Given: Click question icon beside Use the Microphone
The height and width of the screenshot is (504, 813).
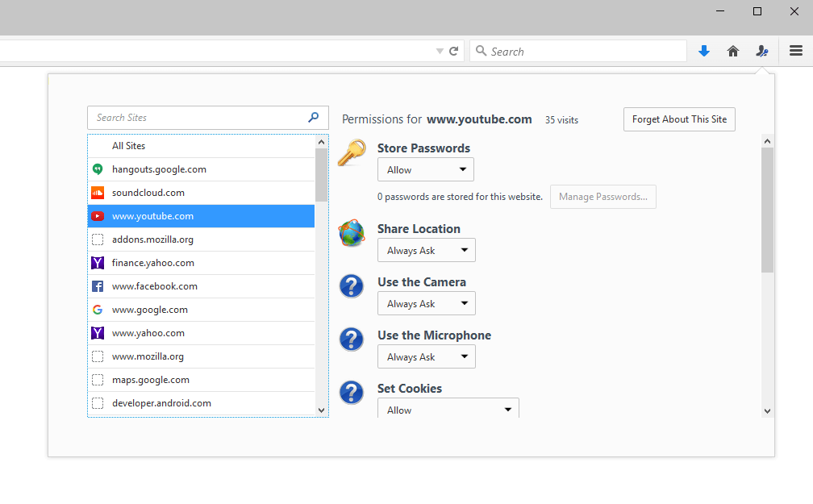Looking at the screenshot, I should point(352,339).
